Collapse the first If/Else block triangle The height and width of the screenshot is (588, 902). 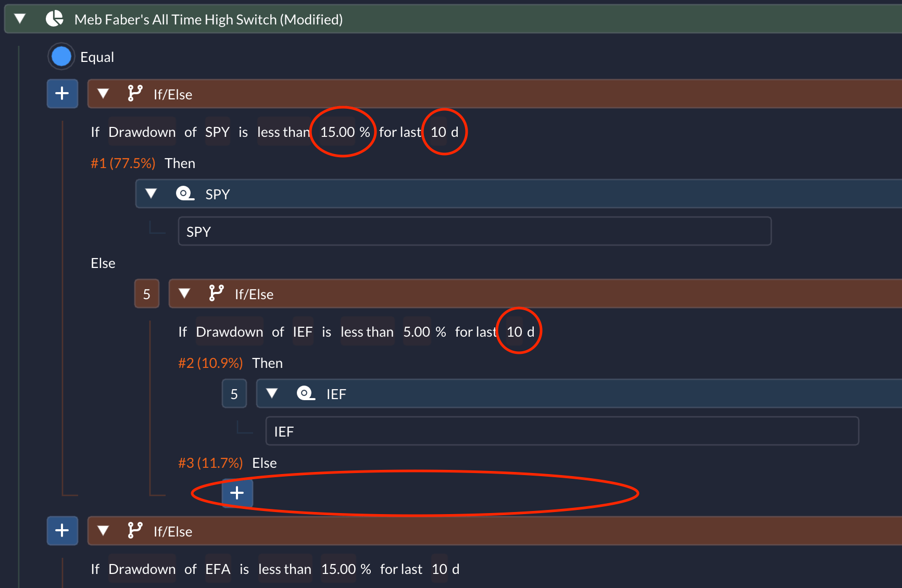[x=103, y=94]
